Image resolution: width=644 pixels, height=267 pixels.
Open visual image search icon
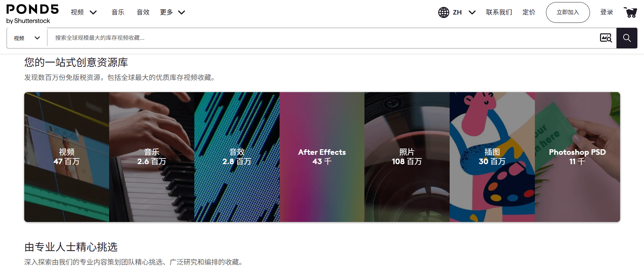[x=606, y=38]
